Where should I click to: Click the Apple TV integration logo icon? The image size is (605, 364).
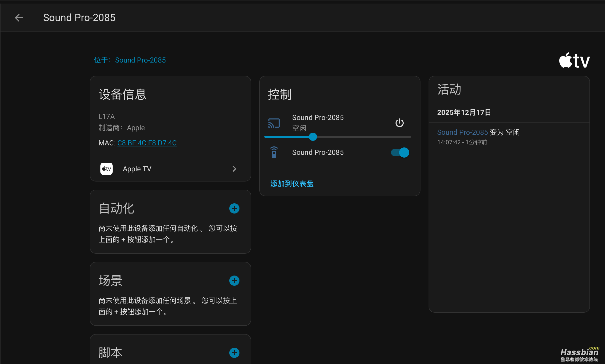(x=107, y=169)
